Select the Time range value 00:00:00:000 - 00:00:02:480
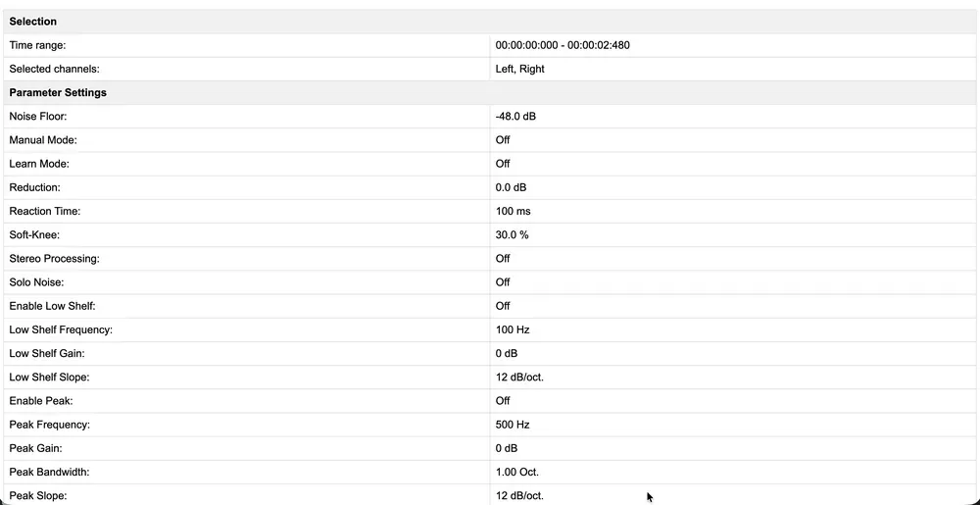980x505 pixels. tap(563, 45)
